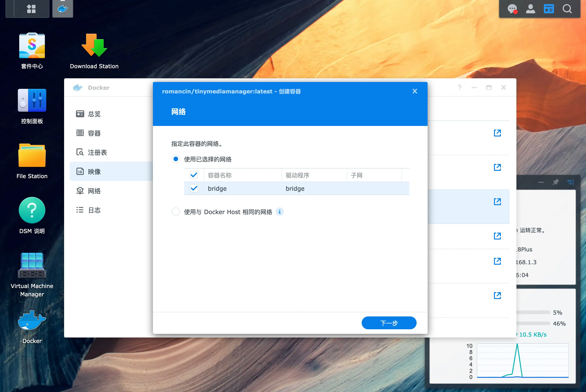586x392 pixels.
Task: Toggle the widgets panel icon in taskbar
Action: click(x=549, y=9)
